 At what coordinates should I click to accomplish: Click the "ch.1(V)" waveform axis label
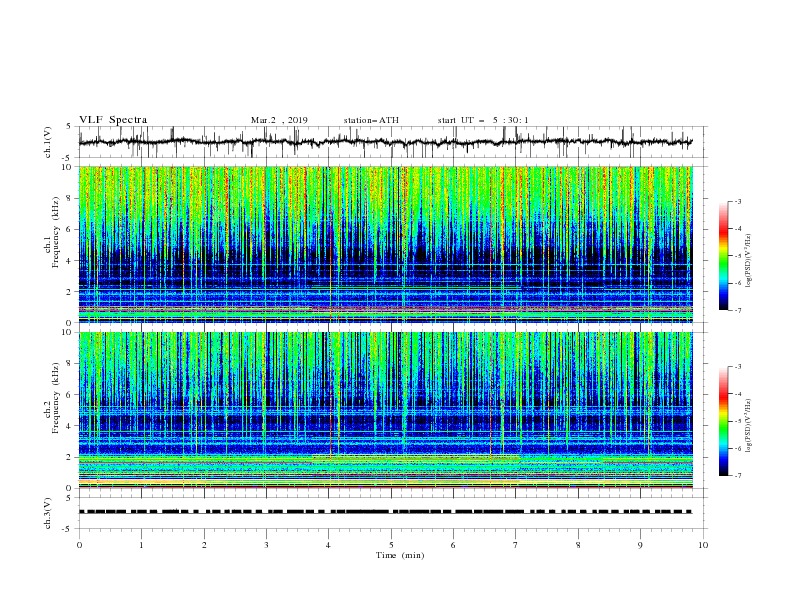click(x=48, y=142)
